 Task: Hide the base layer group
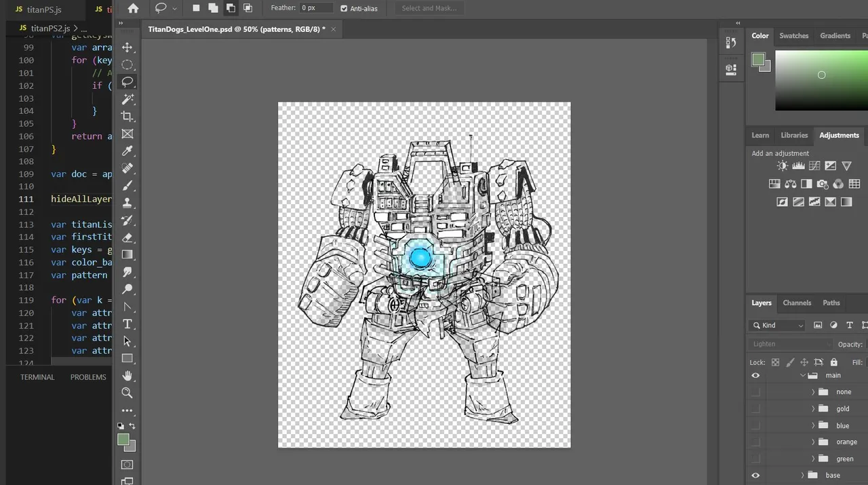tap(755, 476)
